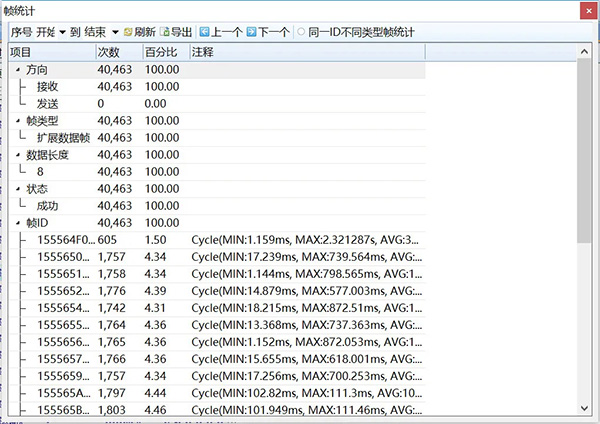Collapse the 帧类型 tree node
Viewport: 600px width, 424px height.
click(x=19, y=121)
